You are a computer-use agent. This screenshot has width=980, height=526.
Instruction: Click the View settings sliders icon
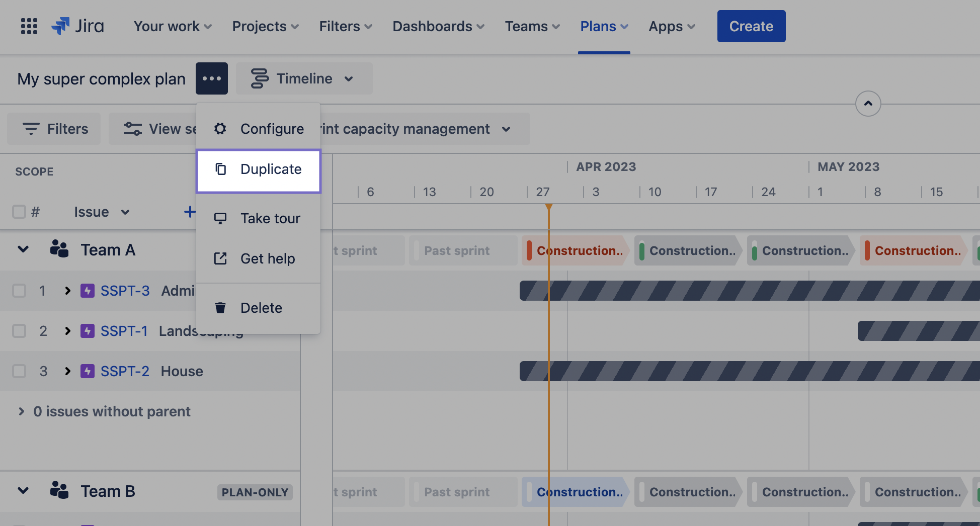(132, 129)
